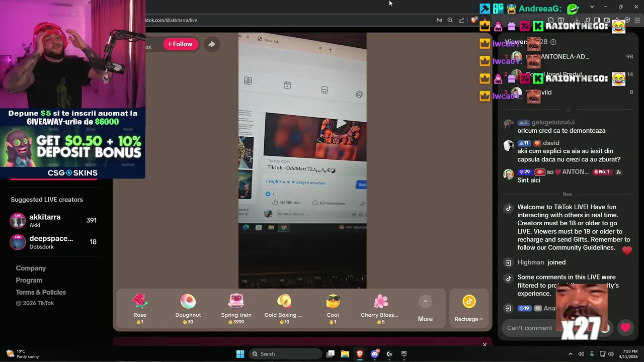This screenshot has width=644, height=362.
Task: Show hidden system tray icons
Action: tap(570, 354)
